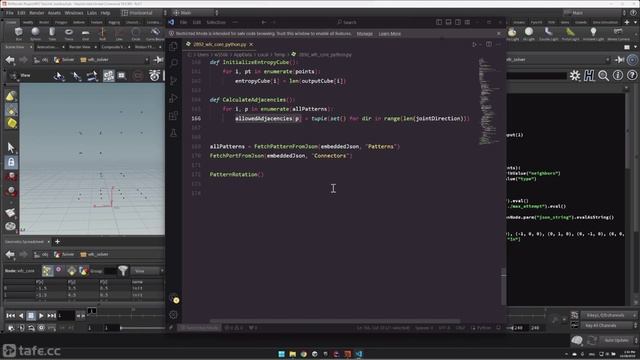This screenshot has height=360, width=640.
Task: Open the spreadsheet View dropdown
Action: click(147, 271)
